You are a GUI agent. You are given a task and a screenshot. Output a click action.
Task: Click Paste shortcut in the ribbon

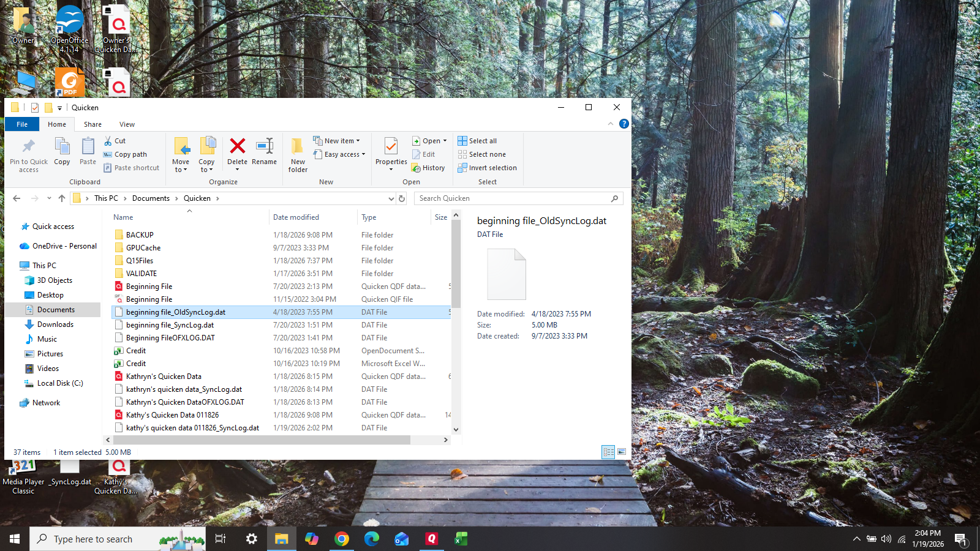point(131,168)
